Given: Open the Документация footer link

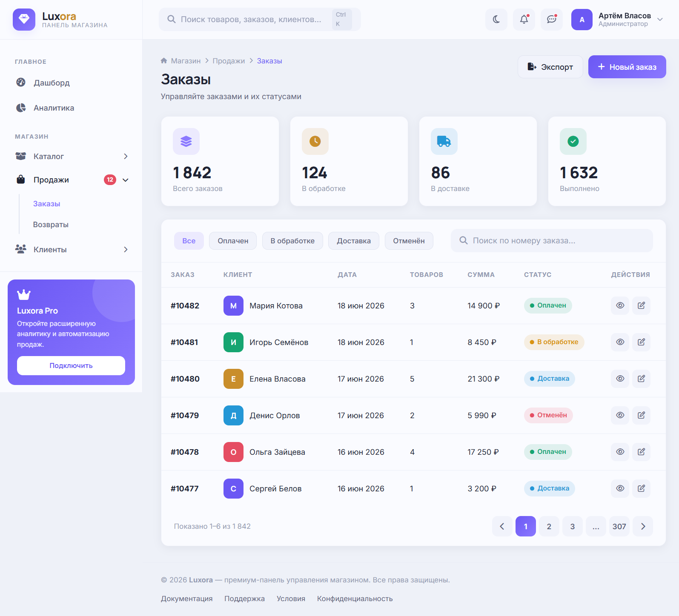Looking at the screenshot, I should 186,599.
